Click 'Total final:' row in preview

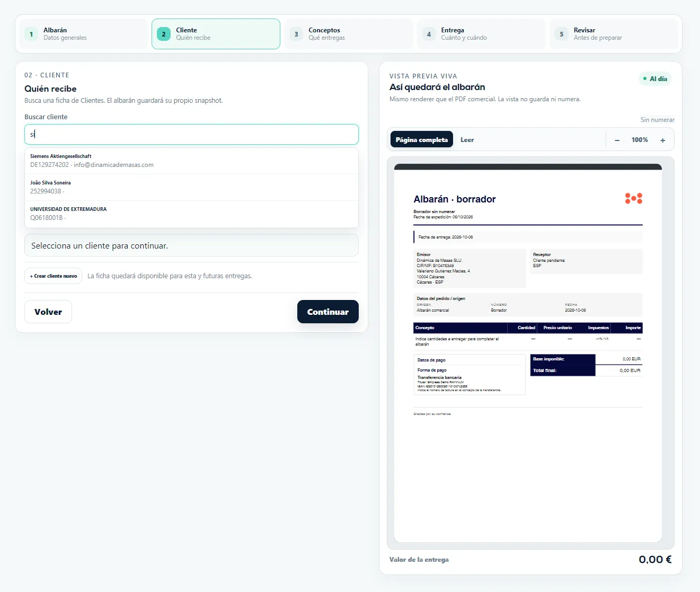point(586,370)
